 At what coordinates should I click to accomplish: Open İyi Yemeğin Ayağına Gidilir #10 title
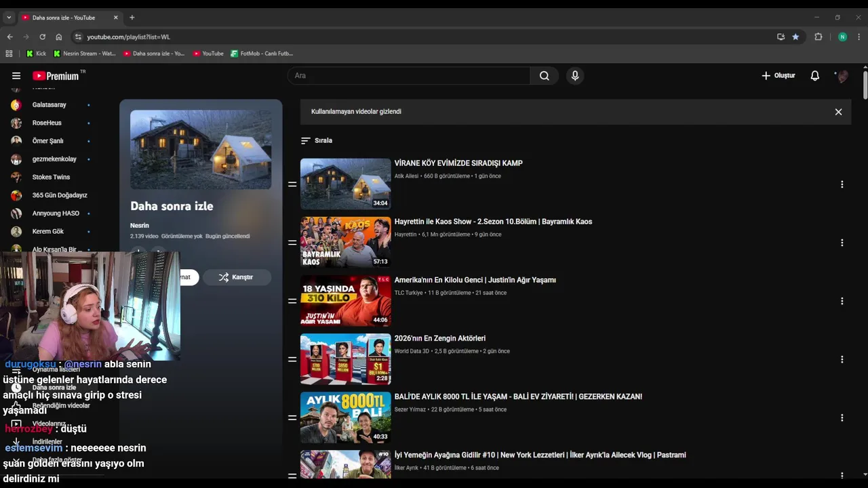pyautogui.click(x=540, y=455)
